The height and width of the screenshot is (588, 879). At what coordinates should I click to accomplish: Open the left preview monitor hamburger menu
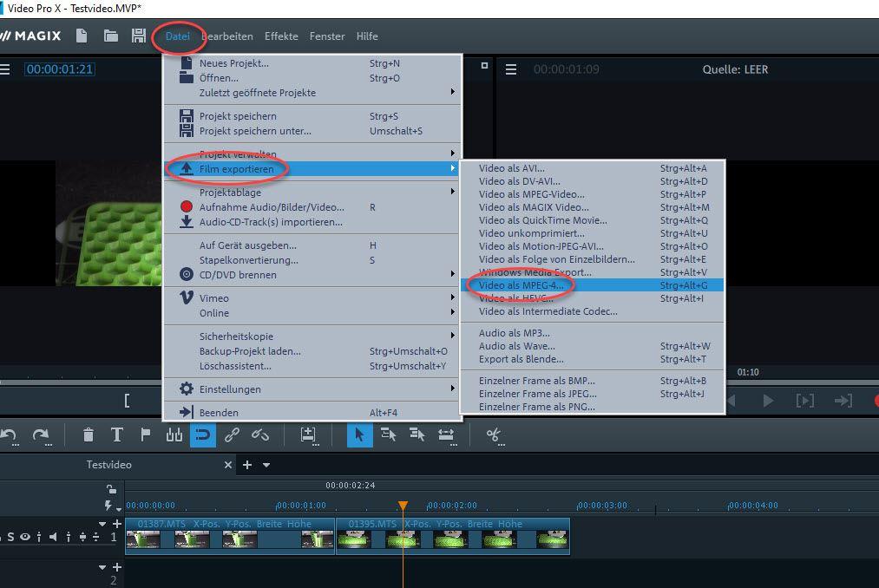click(5, 69)
